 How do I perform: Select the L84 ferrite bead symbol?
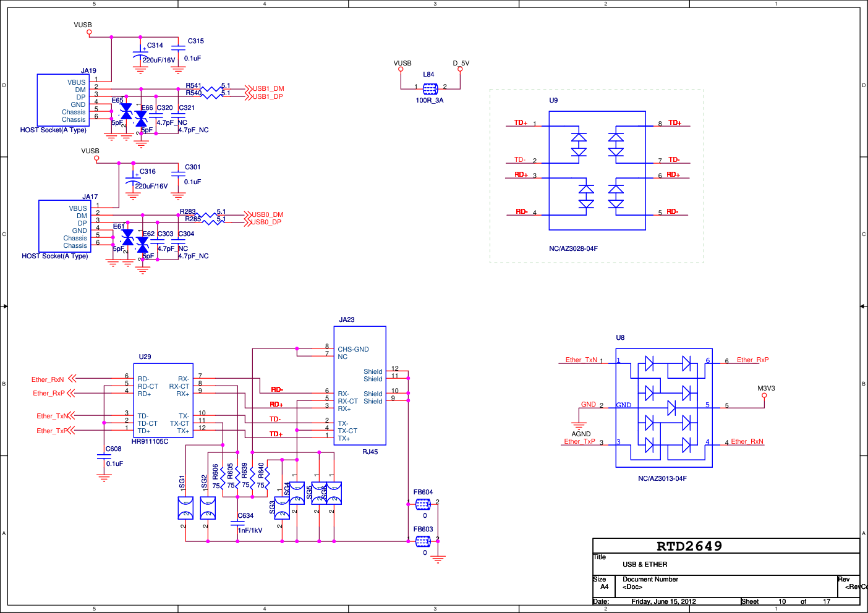[430, 89]
